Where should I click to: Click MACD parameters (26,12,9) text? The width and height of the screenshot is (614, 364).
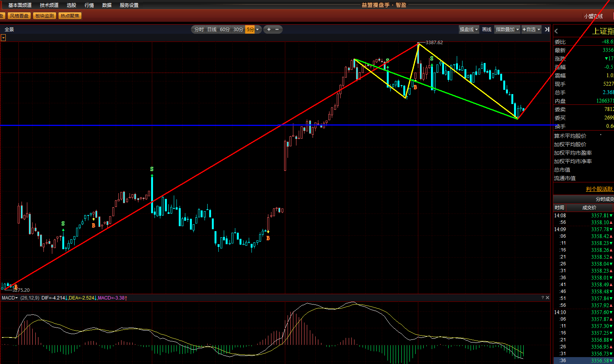coord(30,298)
